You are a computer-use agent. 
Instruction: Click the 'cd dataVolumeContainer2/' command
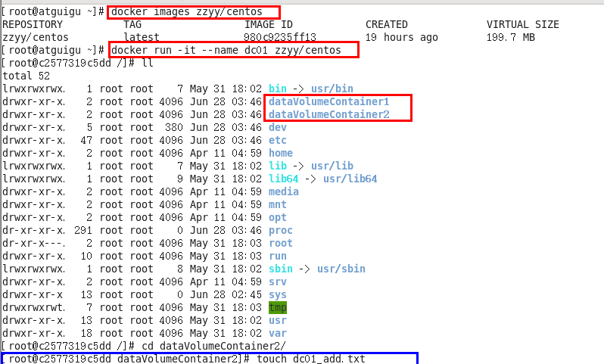pos(213,346)
